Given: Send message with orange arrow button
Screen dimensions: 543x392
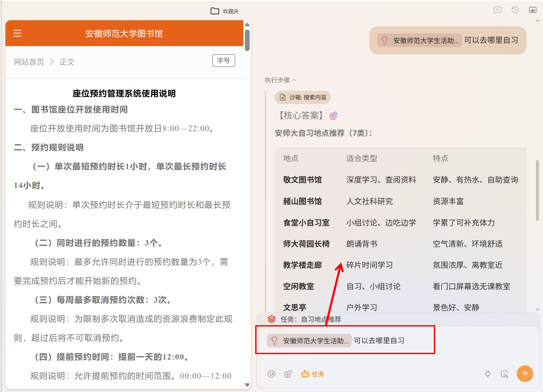Looking at the screenshot, I should (525, 374).
